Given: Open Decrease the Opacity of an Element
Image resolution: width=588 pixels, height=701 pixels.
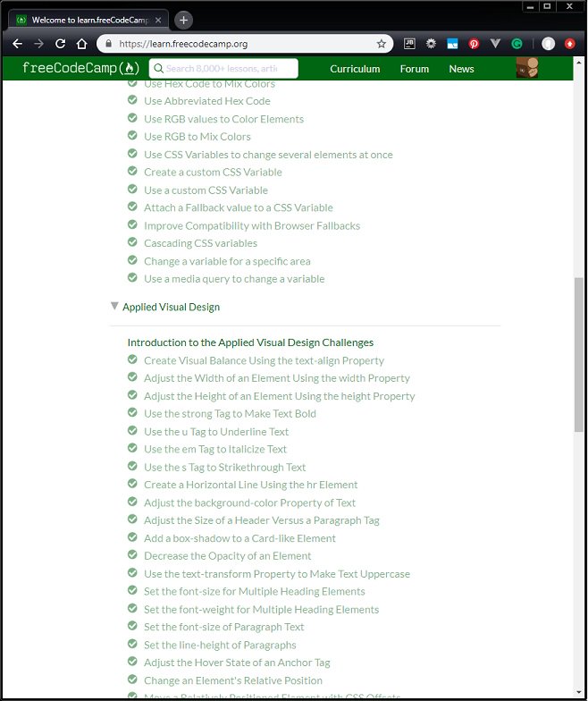Looking at the screenshot, I should tap(227, 556).
